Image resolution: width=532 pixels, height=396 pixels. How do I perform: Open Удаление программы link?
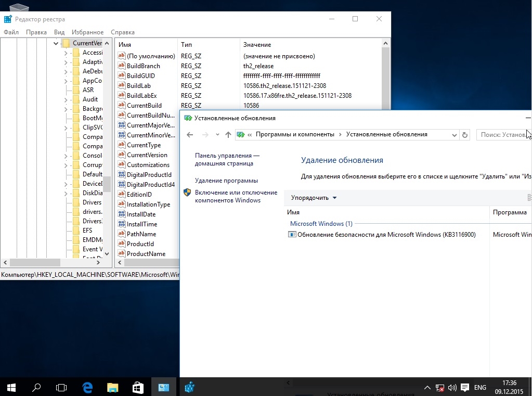point(226,181)
